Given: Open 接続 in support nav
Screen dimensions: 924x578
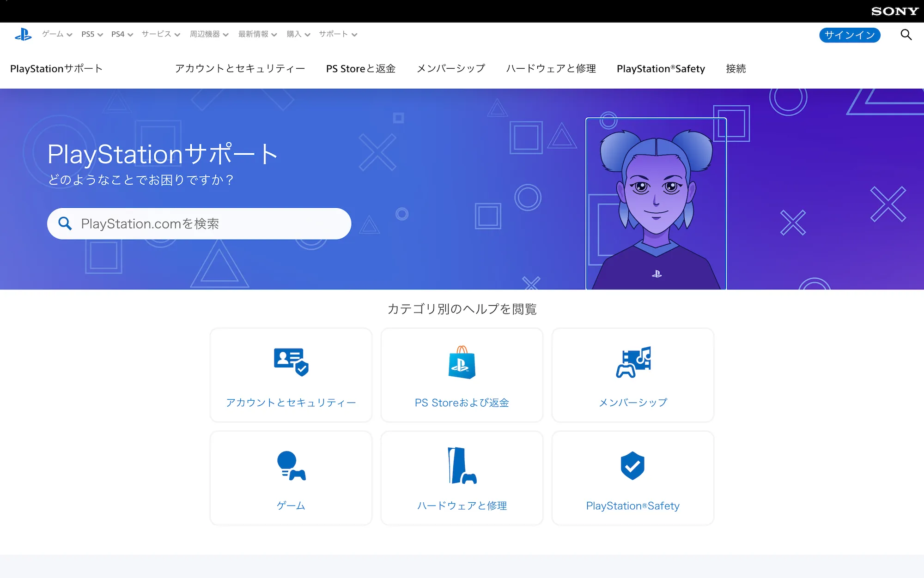Looking at the screenshot, I should point(736,69).
